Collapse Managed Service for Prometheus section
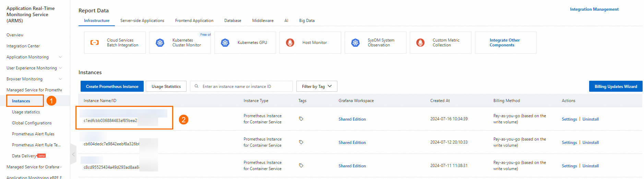Screen dimensions: 644x179 click(x=34, y=90)
